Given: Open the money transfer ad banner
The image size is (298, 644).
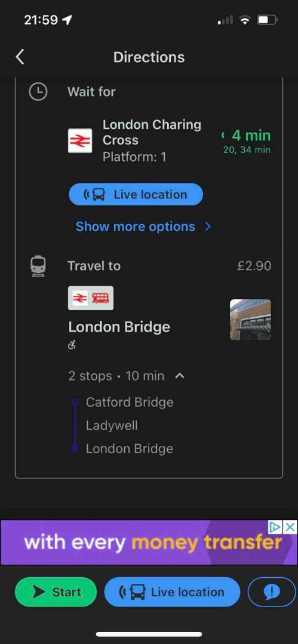Looking at the screenshot, I should coord(149,543).
